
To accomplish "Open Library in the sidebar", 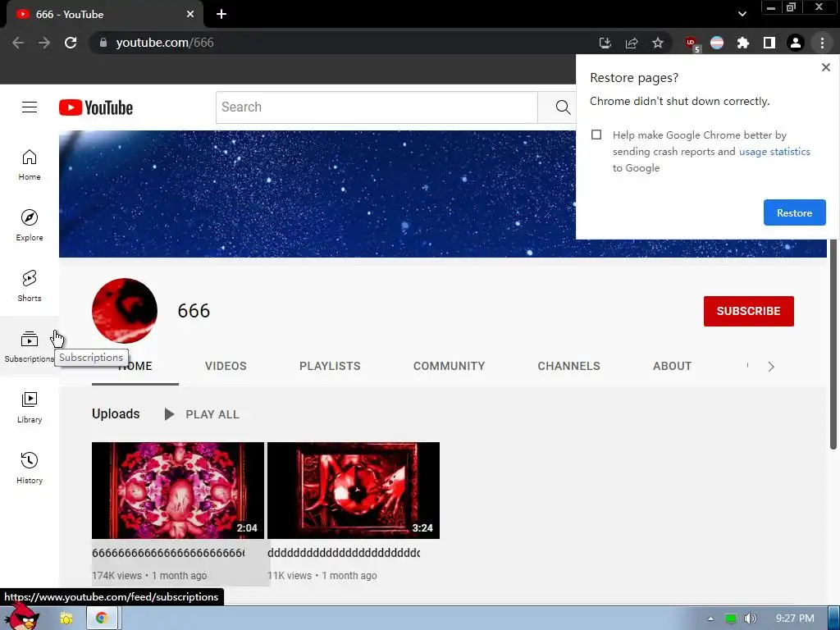I will pos(30,407).
